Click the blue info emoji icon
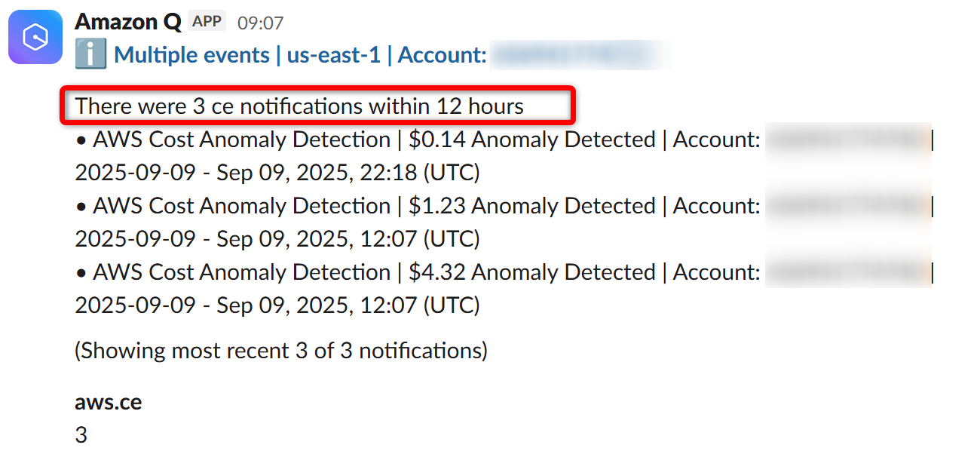980x451 pixels. (91, 55)
